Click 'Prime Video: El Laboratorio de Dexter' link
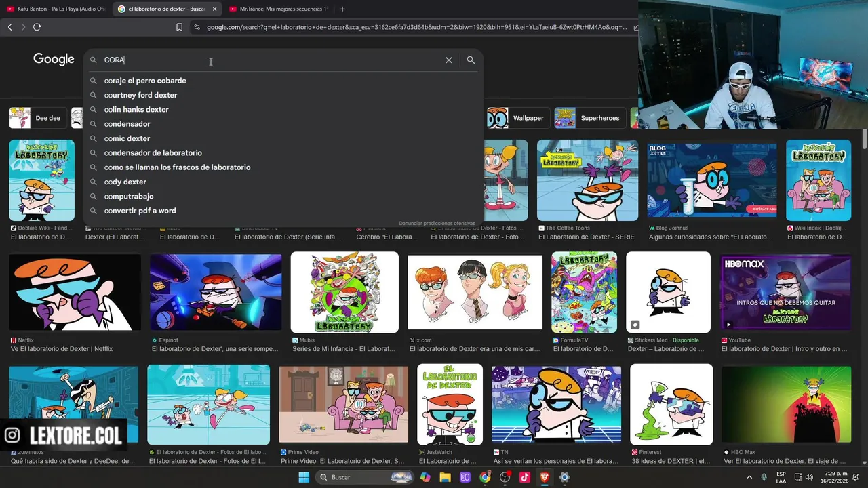The height and width of the screenshot is (488, 868). [342, 461]
